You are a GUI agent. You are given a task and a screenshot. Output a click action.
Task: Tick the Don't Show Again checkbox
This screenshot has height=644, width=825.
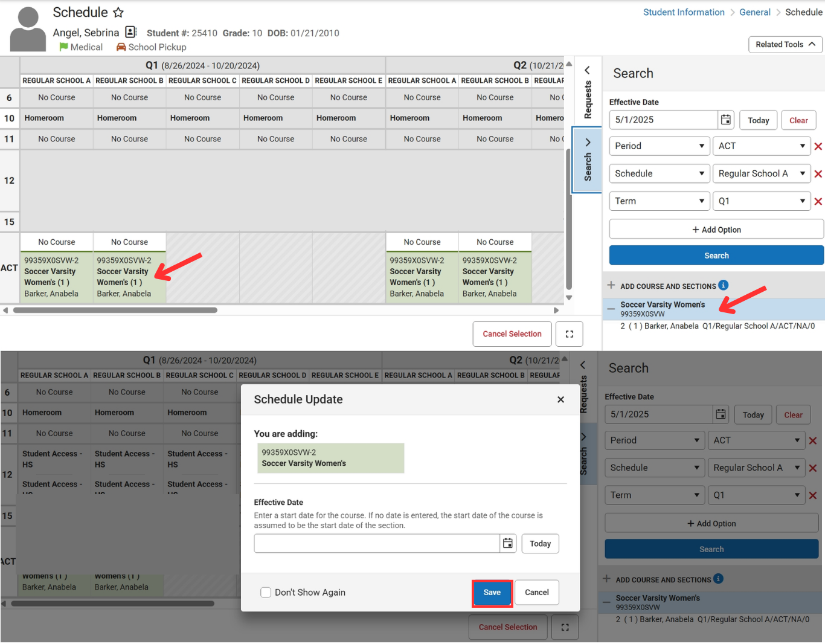coord(266,592)
